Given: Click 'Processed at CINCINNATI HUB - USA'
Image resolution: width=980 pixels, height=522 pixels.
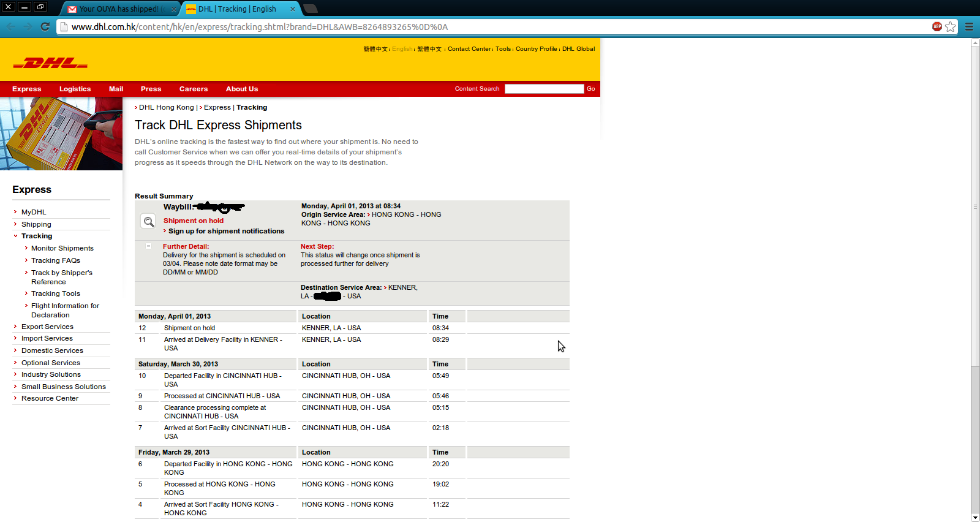Looking at the screenshot, I should click(222, 396).
